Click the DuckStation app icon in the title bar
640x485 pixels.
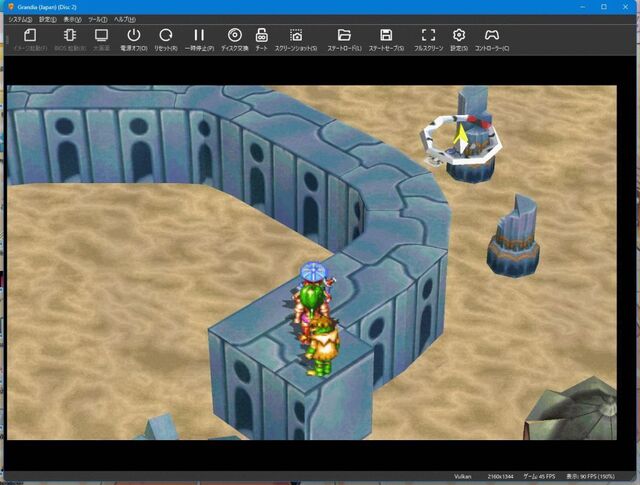(x=11, y=7)
